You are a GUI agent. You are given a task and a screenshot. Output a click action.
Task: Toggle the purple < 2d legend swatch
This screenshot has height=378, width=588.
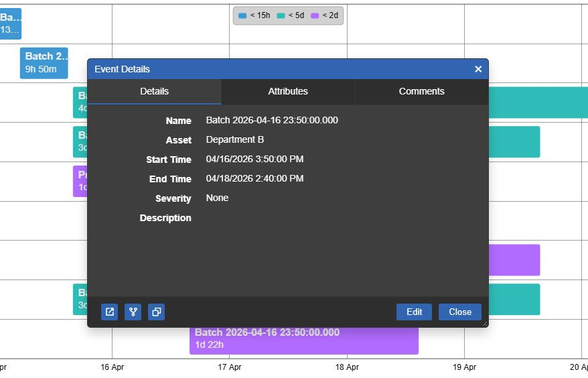(x=315, y=16)
